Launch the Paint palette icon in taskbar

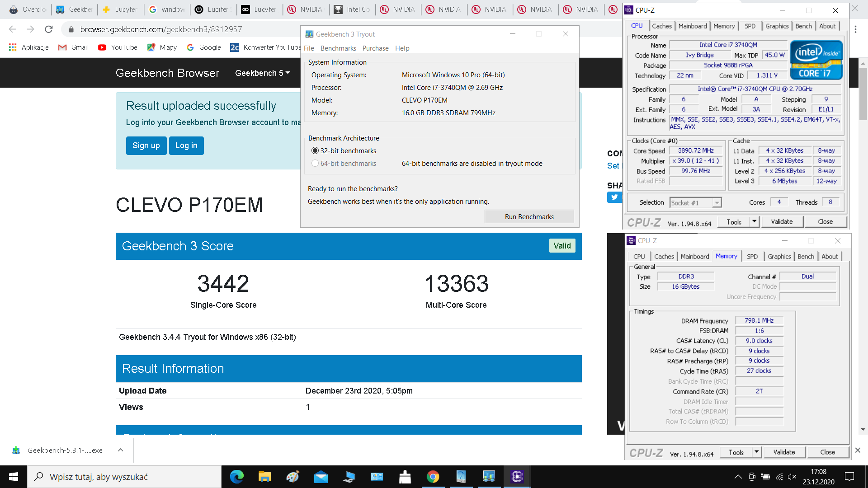click(x=292, y=477)
